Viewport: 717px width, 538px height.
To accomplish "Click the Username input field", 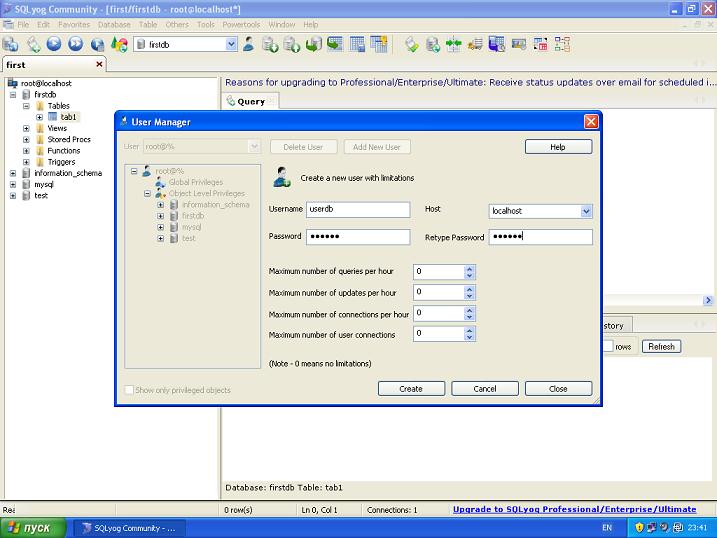I will tap(358, 209).
